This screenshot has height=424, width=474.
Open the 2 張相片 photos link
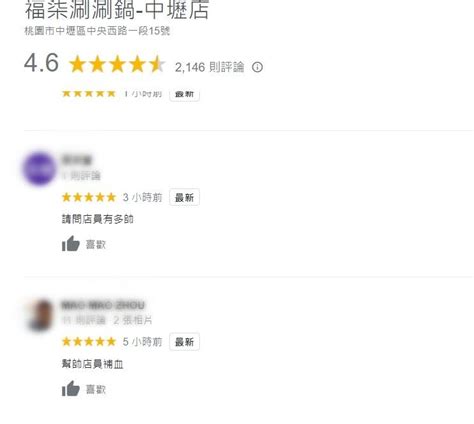(x=133, y=320)
